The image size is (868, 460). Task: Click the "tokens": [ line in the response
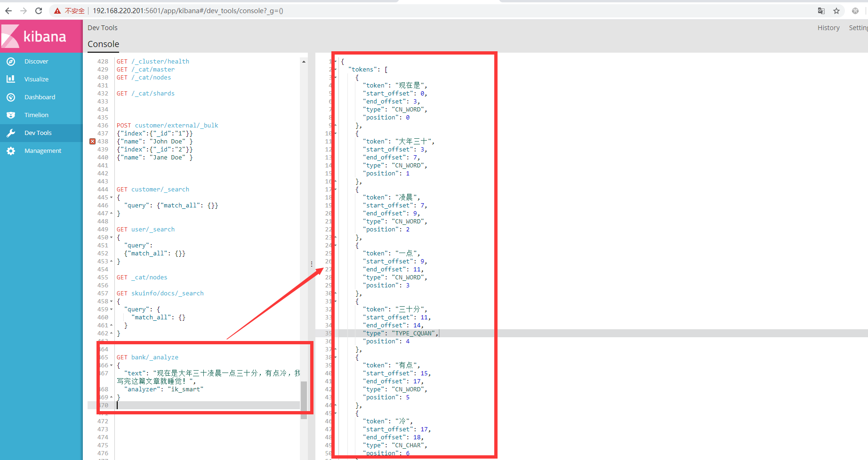click(368, 70)
